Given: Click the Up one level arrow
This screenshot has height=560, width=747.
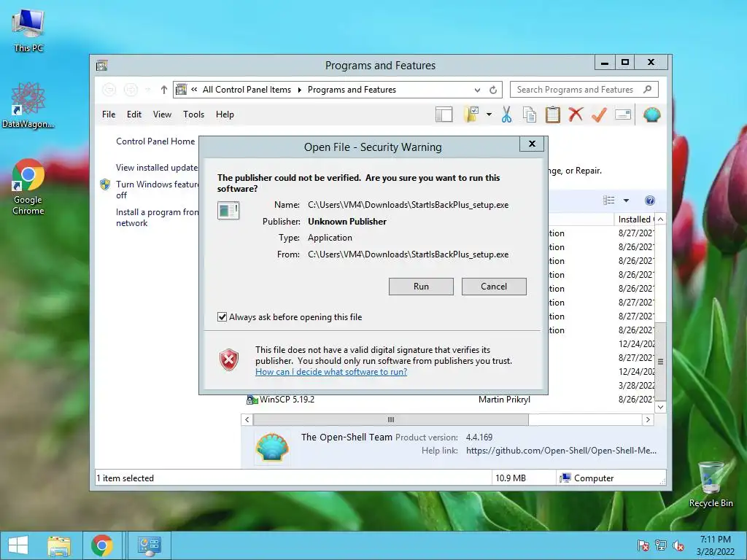Looking at the screenshot, I should pyautogui.click(x=164, y=90).
